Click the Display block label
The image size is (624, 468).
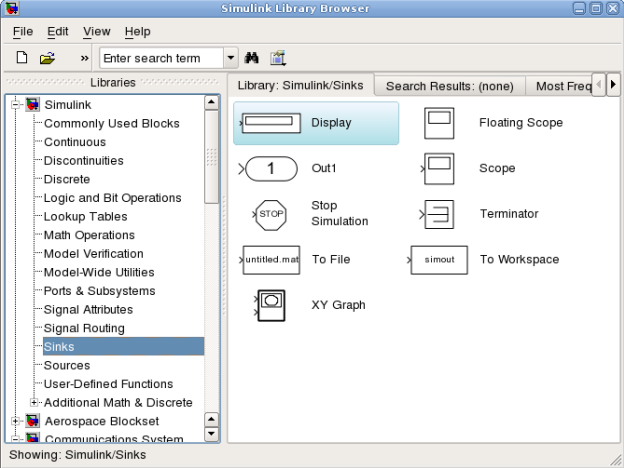click(x=331, y=123)
